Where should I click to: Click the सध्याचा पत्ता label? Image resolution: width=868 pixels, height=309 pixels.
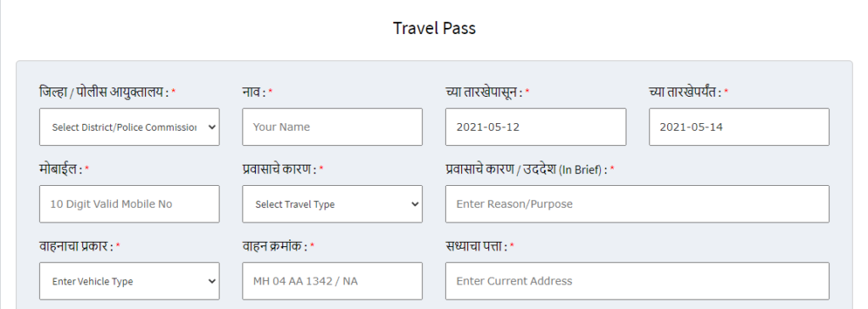[476, 246]
